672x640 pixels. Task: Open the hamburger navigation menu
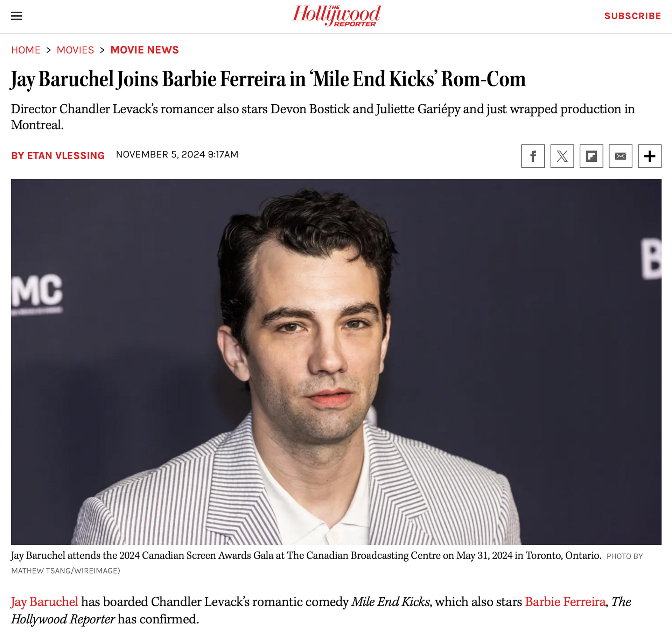tap(16, 16)
